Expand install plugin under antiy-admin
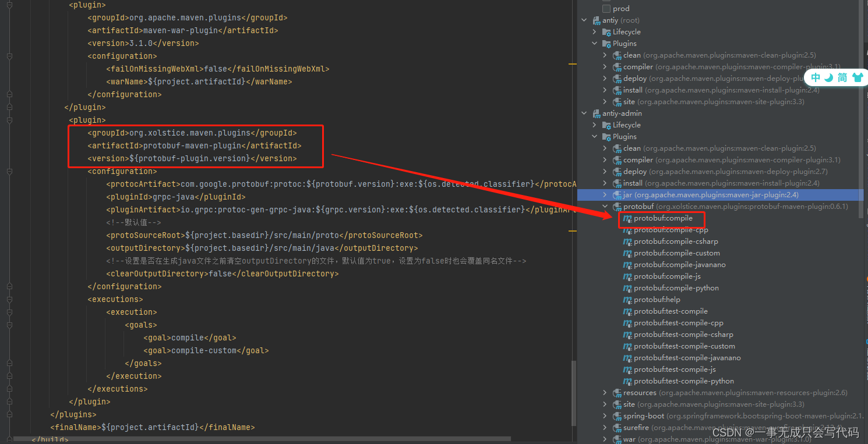 pyautogui.click(x=605, y=183)
